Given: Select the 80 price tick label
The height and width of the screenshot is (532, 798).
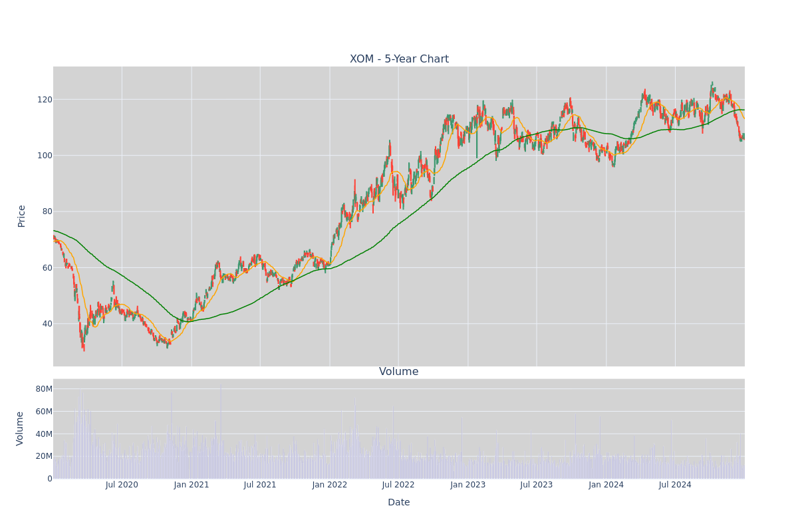Looking at the screenshot, I should click(47, 211).
